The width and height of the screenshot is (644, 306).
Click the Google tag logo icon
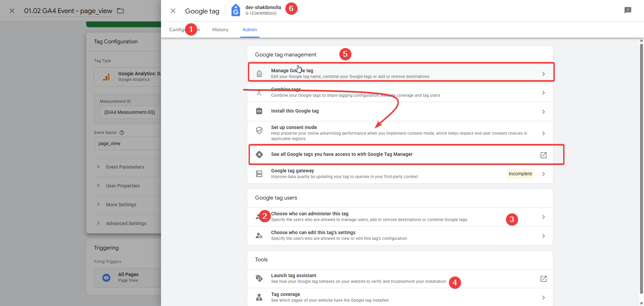click(x=236, y=10)
